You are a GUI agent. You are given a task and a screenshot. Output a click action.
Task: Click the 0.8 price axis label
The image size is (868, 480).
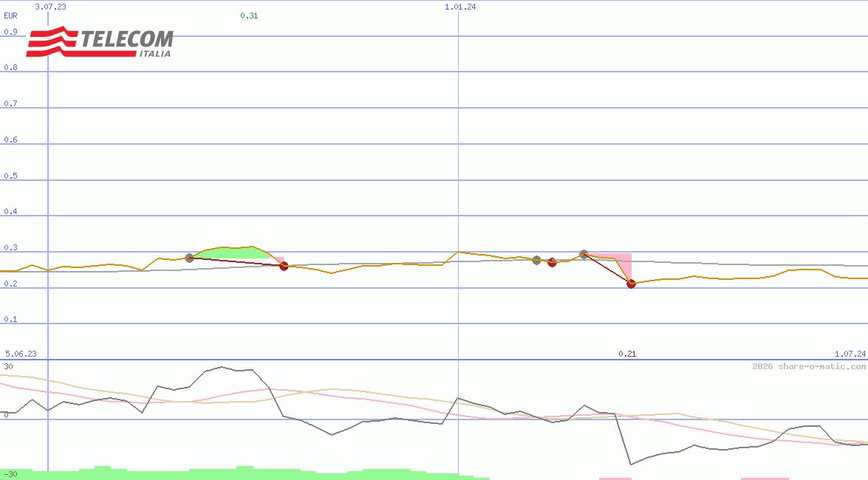click(x=10, y=67)
